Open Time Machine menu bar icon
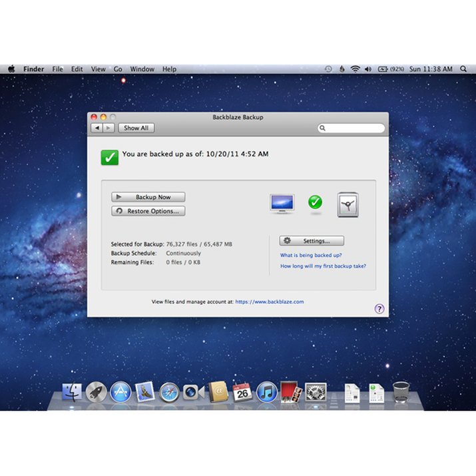Viewport: 476px width, 476px height. (x=328, y=69)
